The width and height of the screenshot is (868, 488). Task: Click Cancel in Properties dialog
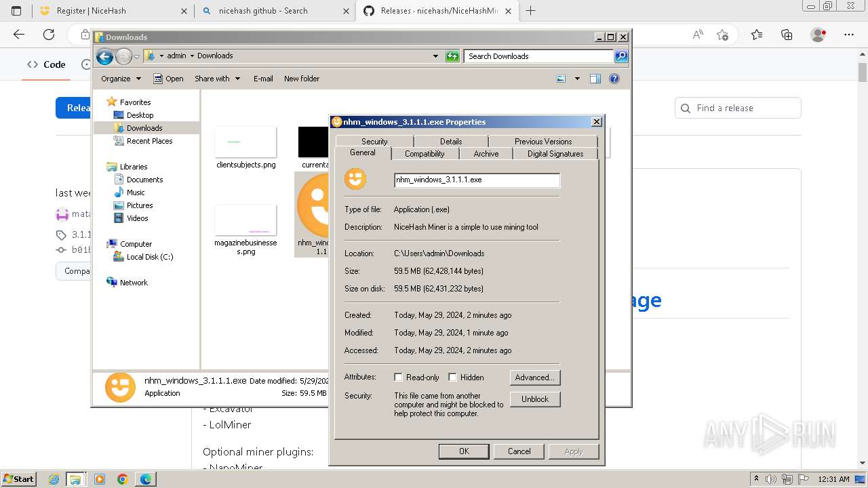[519, 451]
